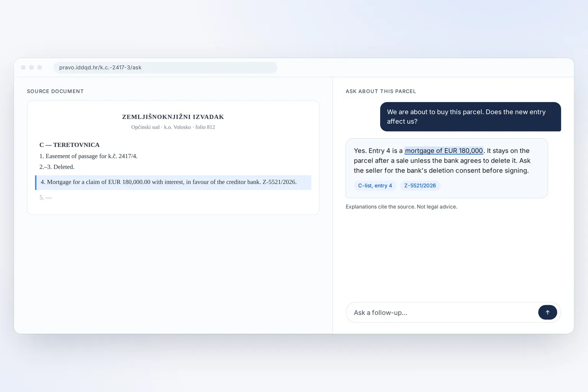
Task: Select the 'SOURCE DOCUMENT' panel label
Action: [55, 91]
